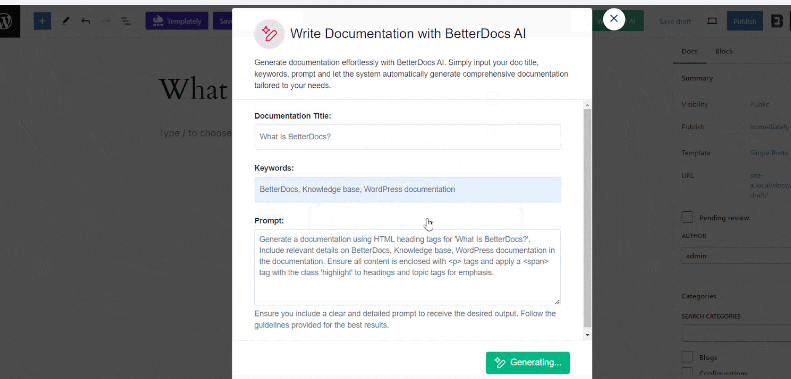Check the Blogs category
This screenshot has height=379, width=791.
(x=687, y=357)
